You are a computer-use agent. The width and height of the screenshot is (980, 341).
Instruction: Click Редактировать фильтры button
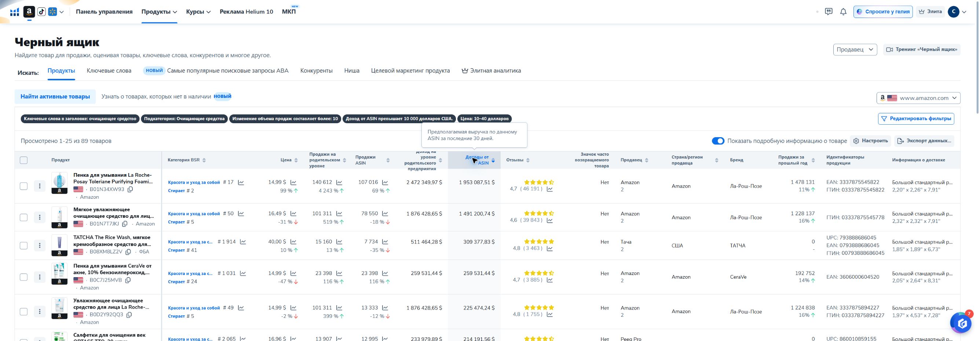[916, 118]
